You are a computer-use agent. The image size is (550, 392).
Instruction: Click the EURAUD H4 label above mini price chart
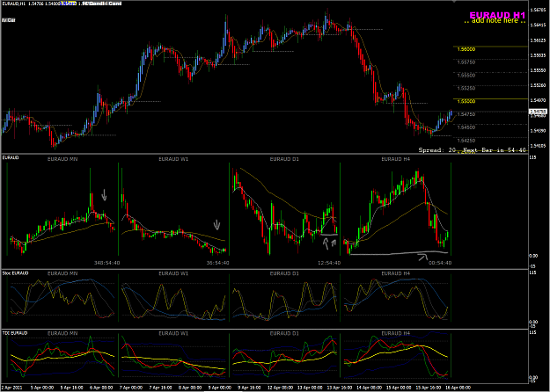click(396, 159)
